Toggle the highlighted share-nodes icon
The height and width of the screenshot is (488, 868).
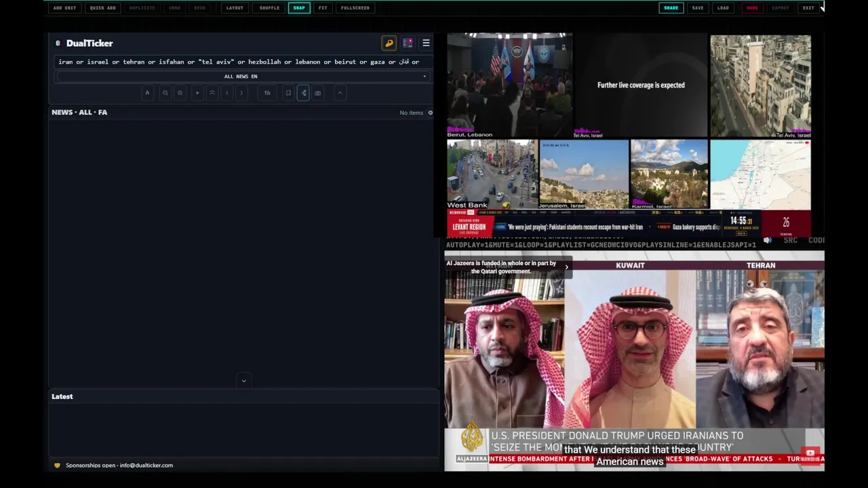point(303,93)
